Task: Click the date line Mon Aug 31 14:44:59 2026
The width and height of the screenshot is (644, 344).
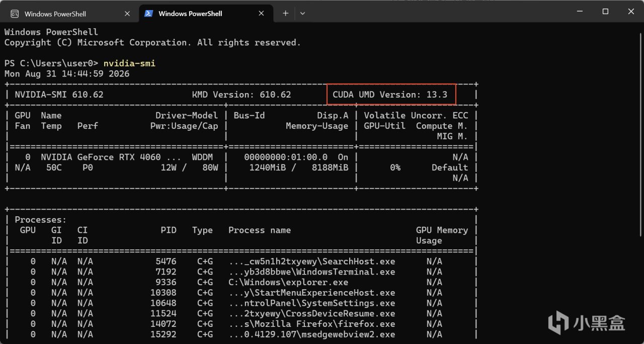Action: tap(67, 74)
